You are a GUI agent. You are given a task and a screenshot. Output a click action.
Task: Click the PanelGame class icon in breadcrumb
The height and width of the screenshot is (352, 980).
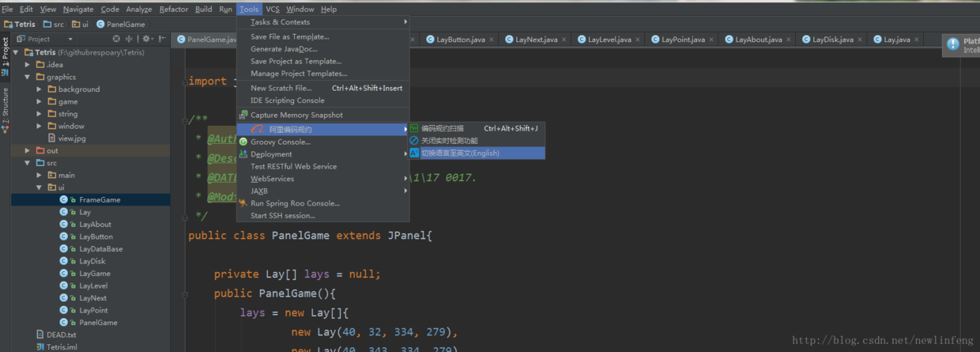pyautogui.click(x=100, y=25)
